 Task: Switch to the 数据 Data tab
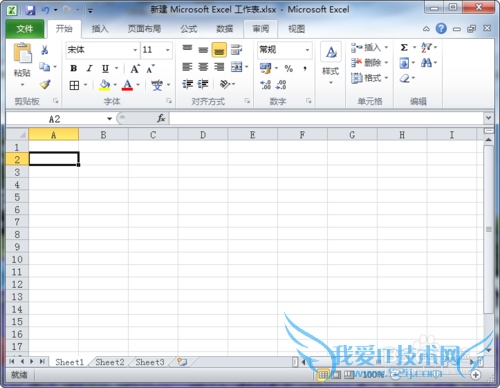pos(225,29)
